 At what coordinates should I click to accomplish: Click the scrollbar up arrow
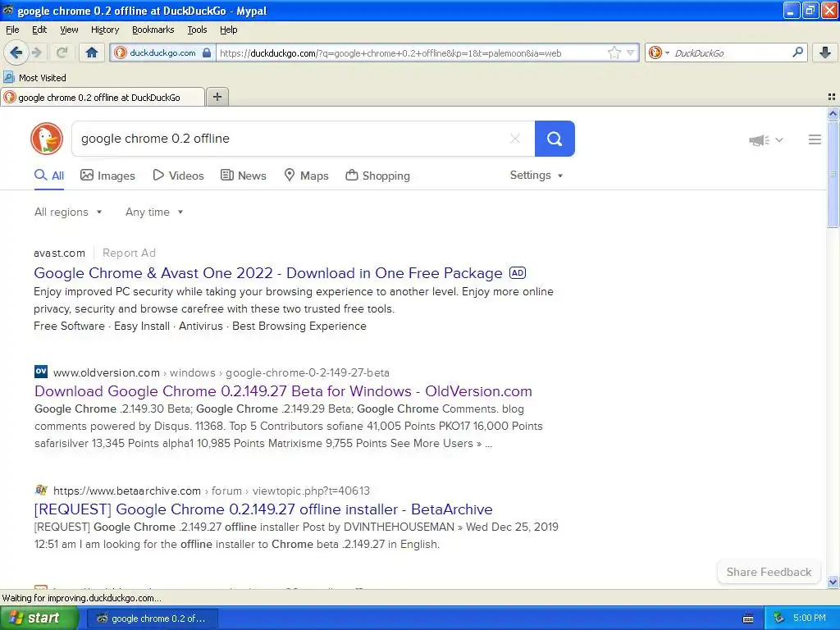833,113
